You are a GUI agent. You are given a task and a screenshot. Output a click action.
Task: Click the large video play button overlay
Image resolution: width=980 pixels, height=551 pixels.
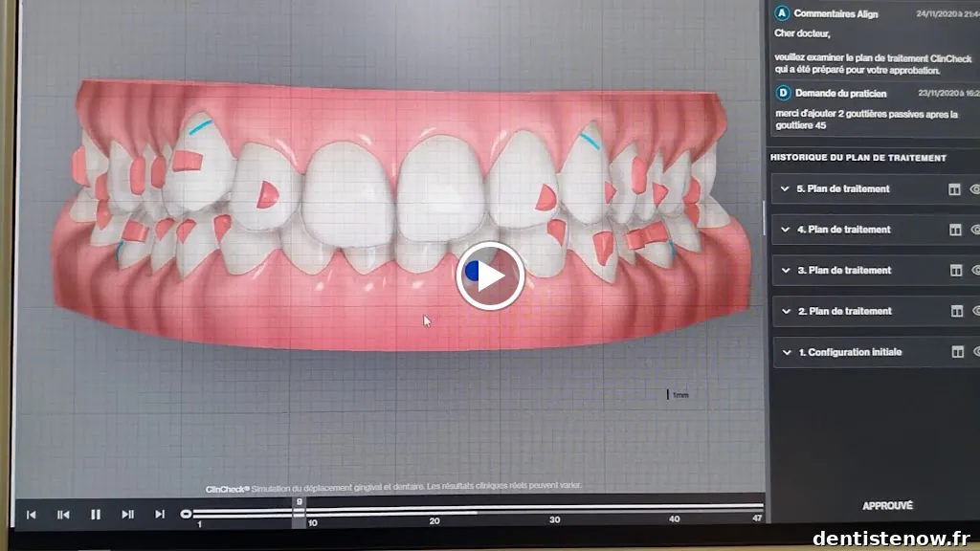pos(489,275)
